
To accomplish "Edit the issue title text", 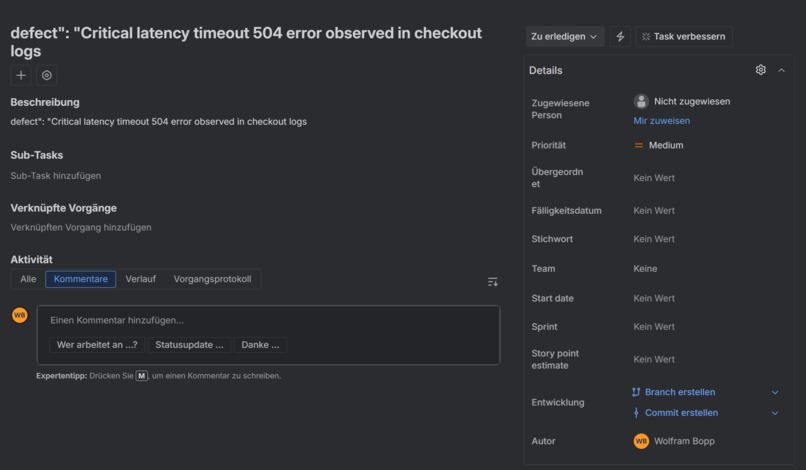I will click(246, 42).
